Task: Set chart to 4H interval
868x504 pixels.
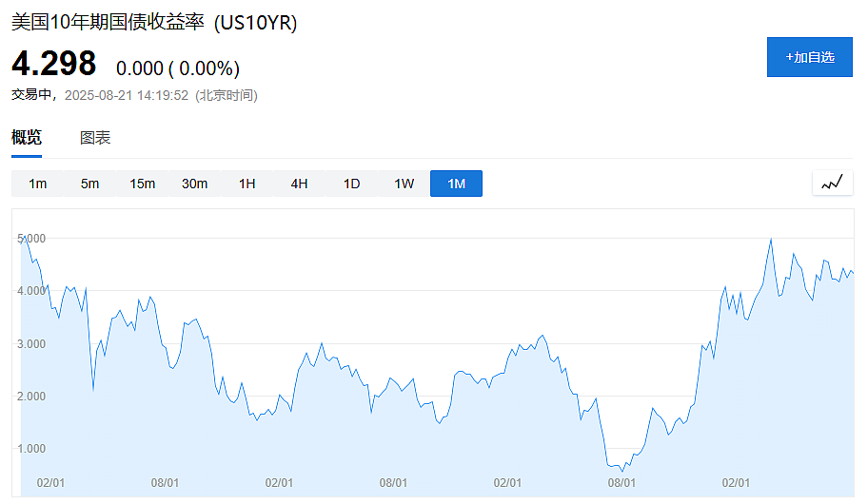Action: click(299, 184)
